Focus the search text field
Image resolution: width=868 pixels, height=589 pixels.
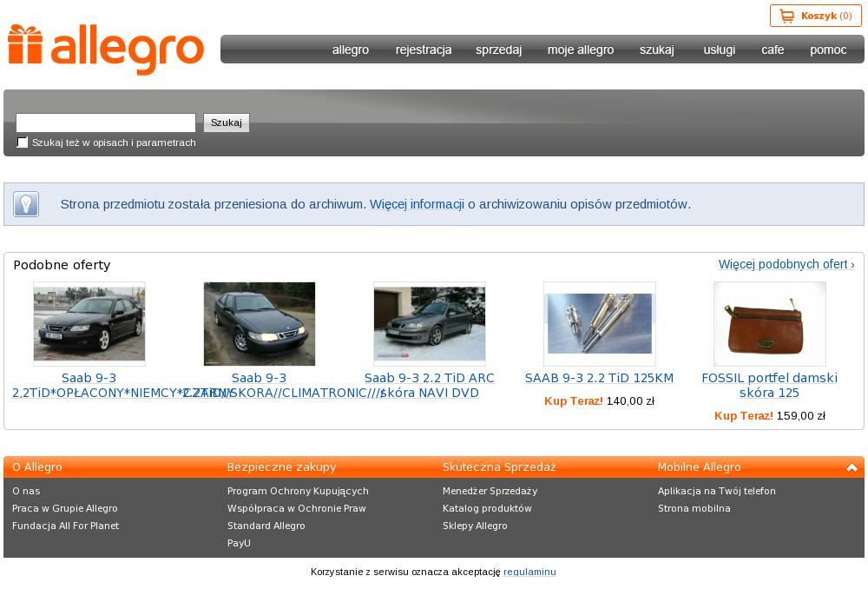point(106,122)
